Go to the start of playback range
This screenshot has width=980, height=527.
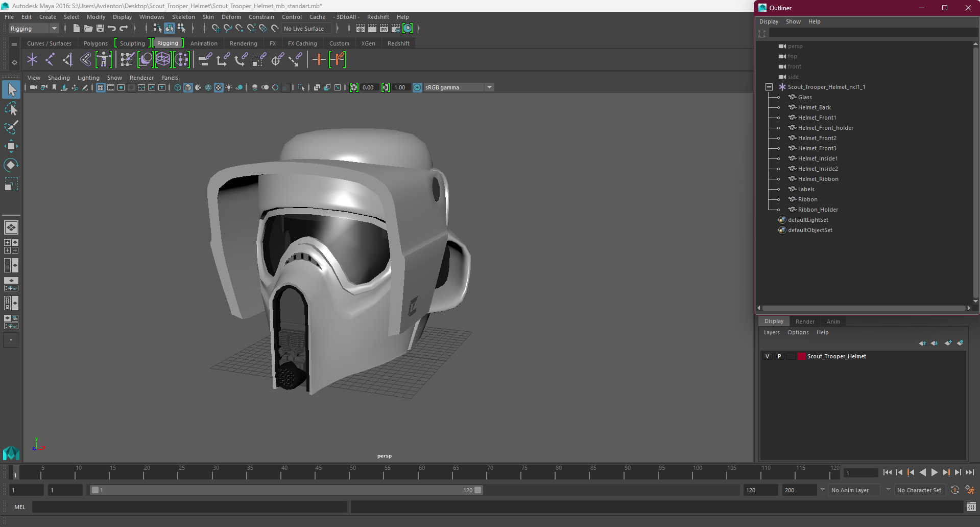tap(887, 473)
